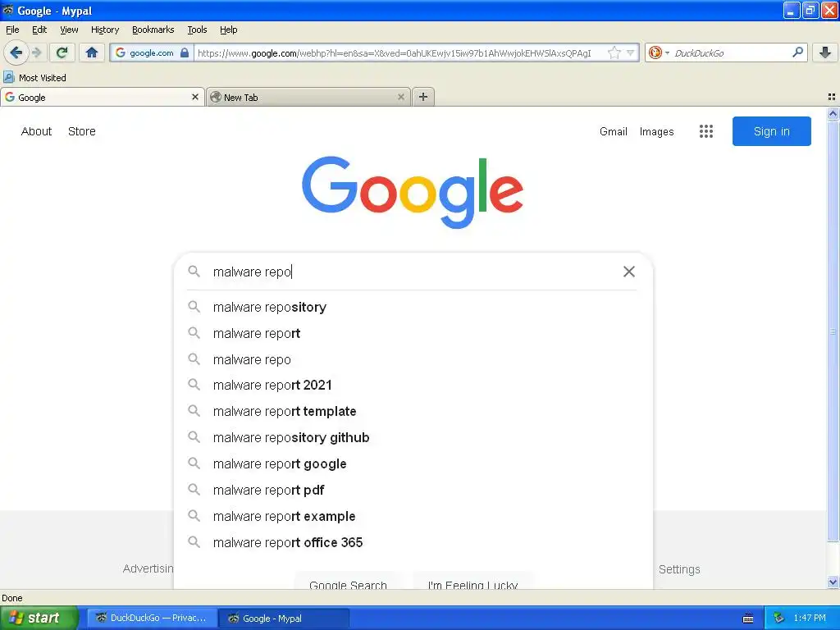Select suggestion 'malware report pdf'

coord(413,491)
